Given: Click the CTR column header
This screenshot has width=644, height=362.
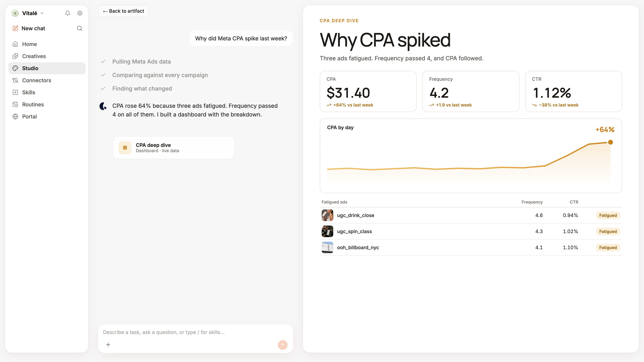Looking at the screenshot, I should click(x=574, y=202).
